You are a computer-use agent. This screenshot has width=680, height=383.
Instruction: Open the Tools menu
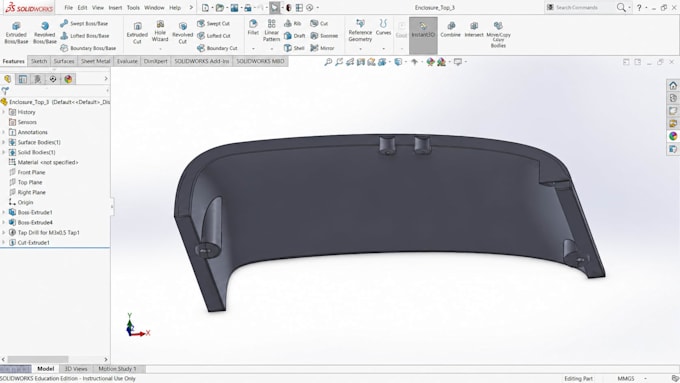(x=133, y=7)
